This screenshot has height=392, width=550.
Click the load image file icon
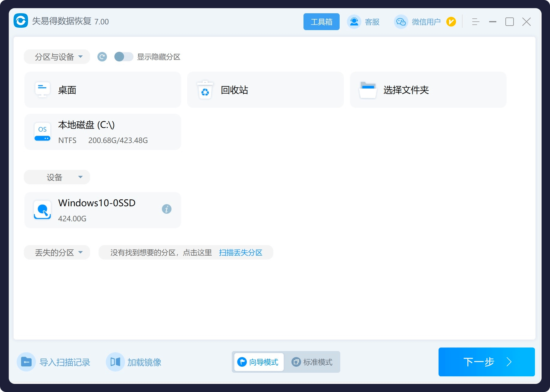coord(115,362)
